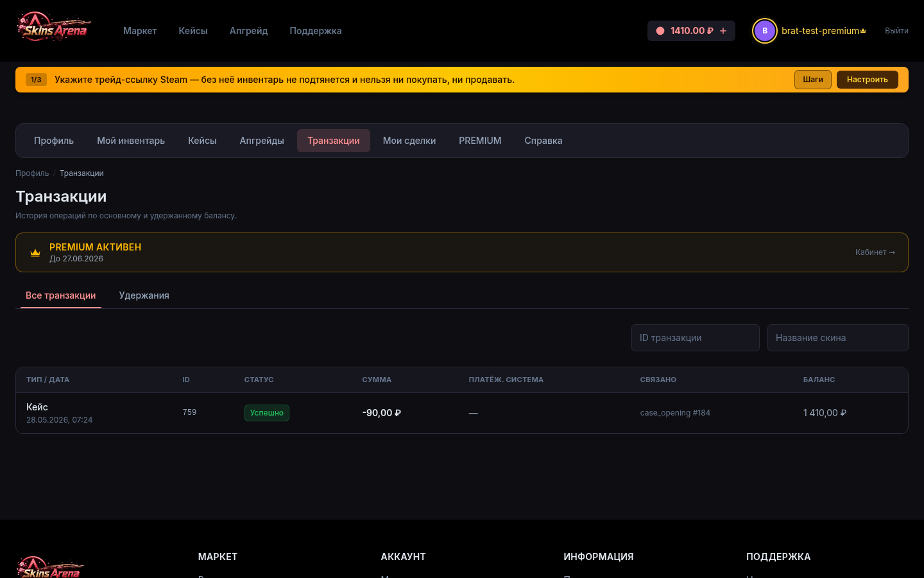Go to Маркет in top navigation
The image size is (924, 578).
tap(140, 31)
